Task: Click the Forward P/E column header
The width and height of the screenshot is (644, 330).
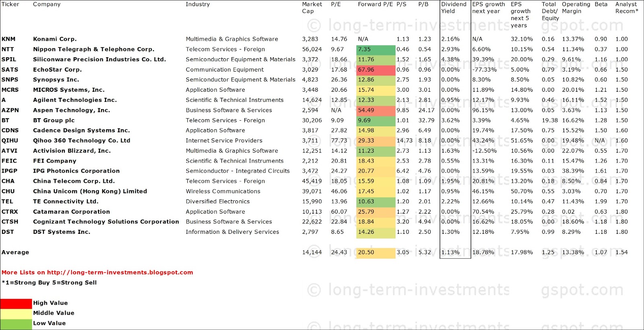Action: tap(376, 4)
